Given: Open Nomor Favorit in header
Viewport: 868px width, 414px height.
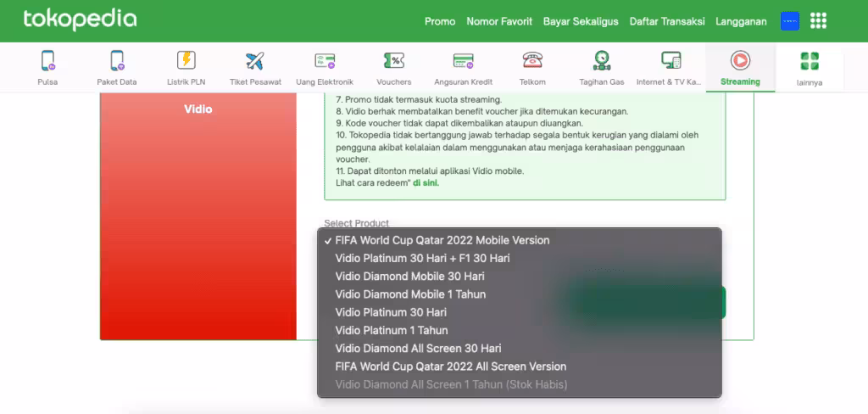Looking at the screenshot, I should click(499, 21).
